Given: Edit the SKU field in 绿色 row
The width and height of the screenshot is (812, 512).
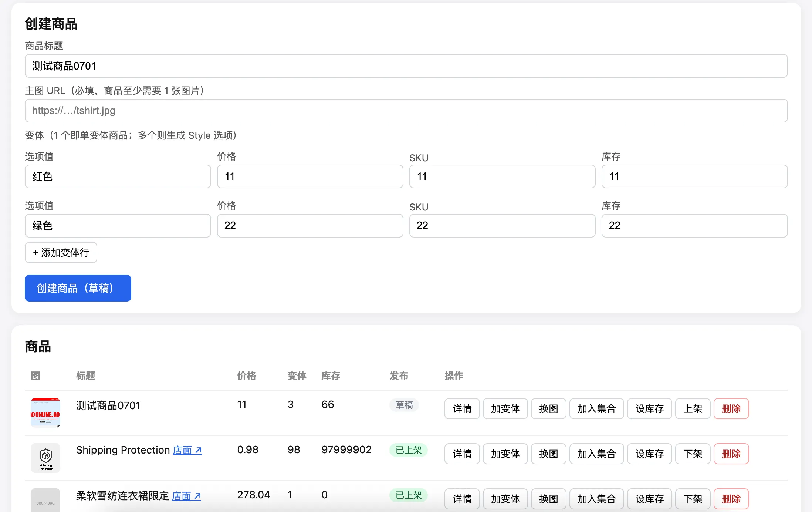Looking at the screenshot, I should pos(502,226).
